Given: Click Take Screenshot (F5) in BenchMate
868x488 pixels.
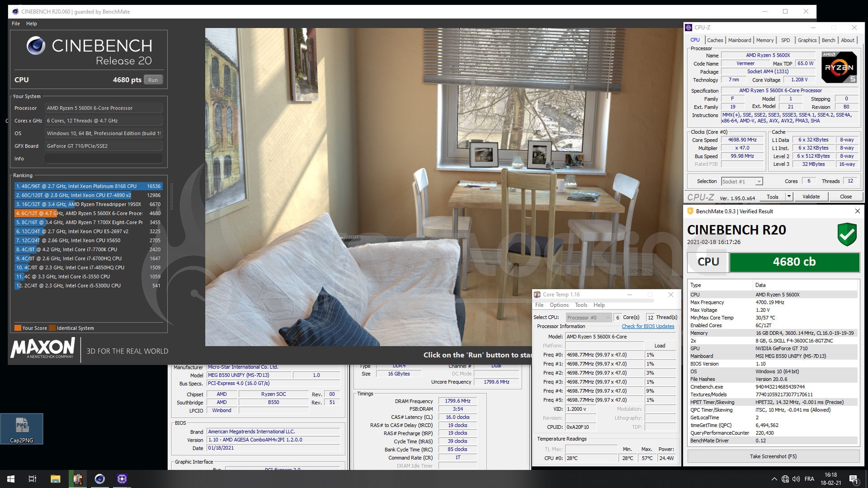Looking at the screenshot, I should (773, 456).
